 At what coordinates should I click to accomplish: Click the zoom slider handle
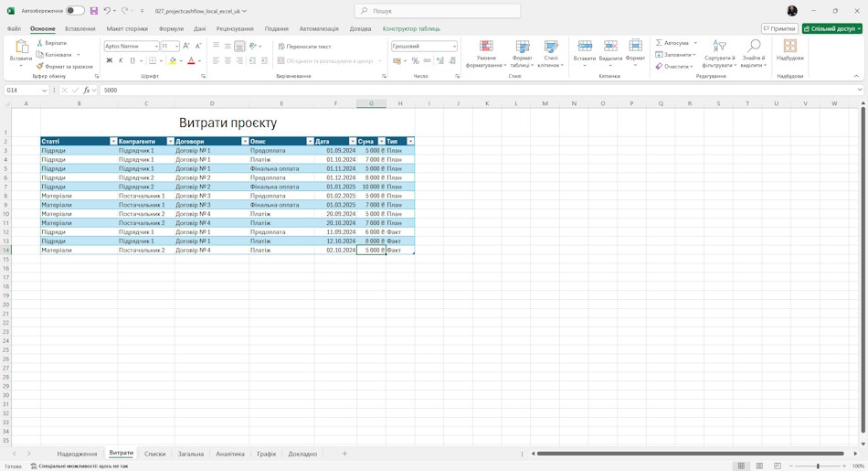click(x=818, y=466)
